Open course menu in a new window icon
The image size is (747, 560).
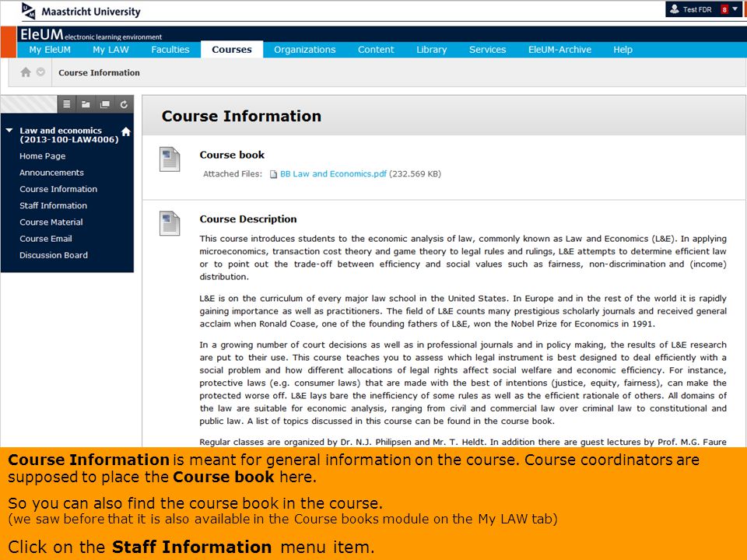105,104
